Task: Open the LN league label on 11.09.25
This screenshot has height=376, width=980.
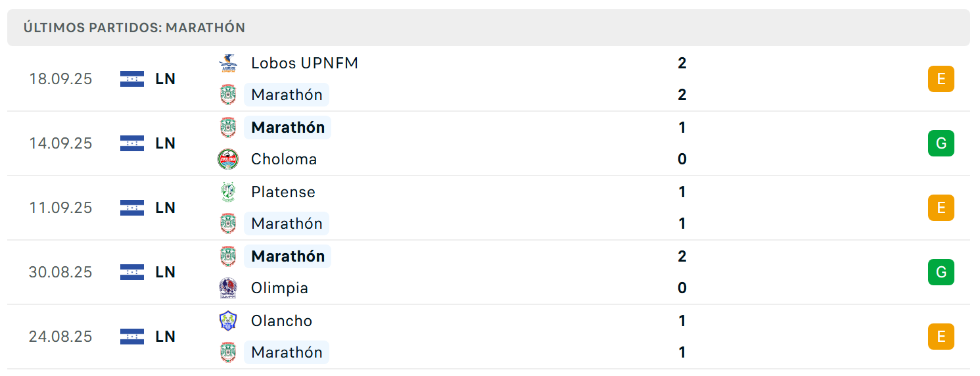Action: click(x=166, y=208)
